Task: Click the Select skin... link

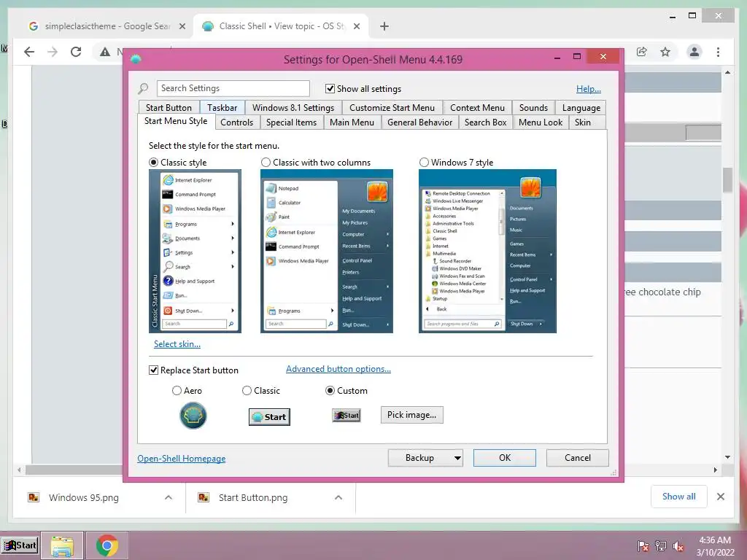Action: pyautogui.click(x=177, y=344)
